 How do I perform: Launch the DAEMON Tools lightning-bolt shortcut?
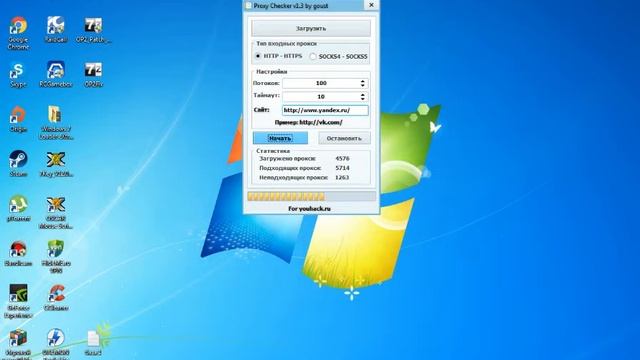56,339
